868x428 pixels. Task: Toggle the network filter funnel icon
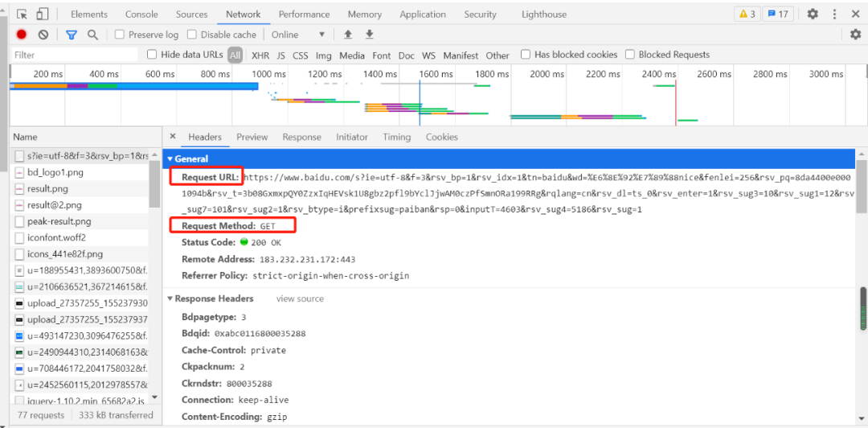[72, 35]
